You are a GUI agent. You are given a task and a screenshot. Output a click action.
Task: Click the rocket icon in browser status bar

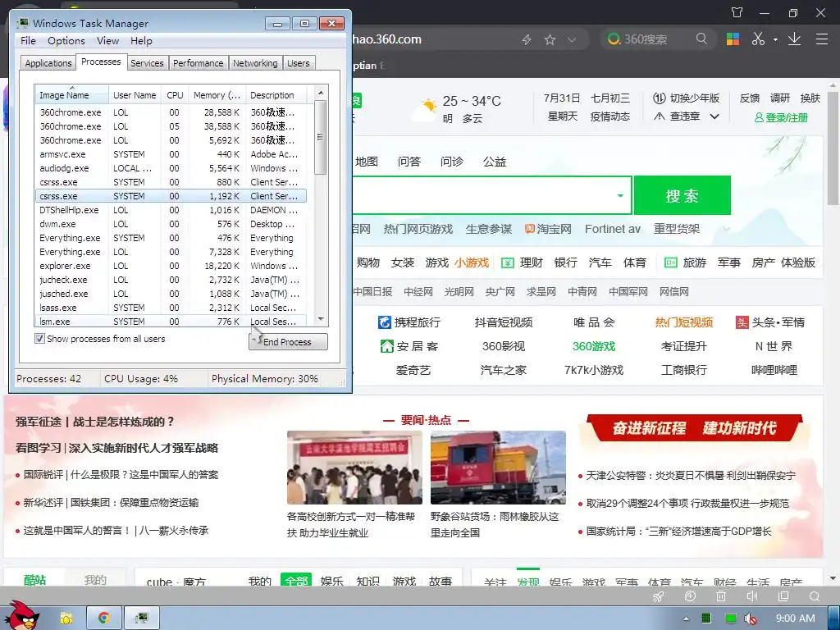pos(659,596)
